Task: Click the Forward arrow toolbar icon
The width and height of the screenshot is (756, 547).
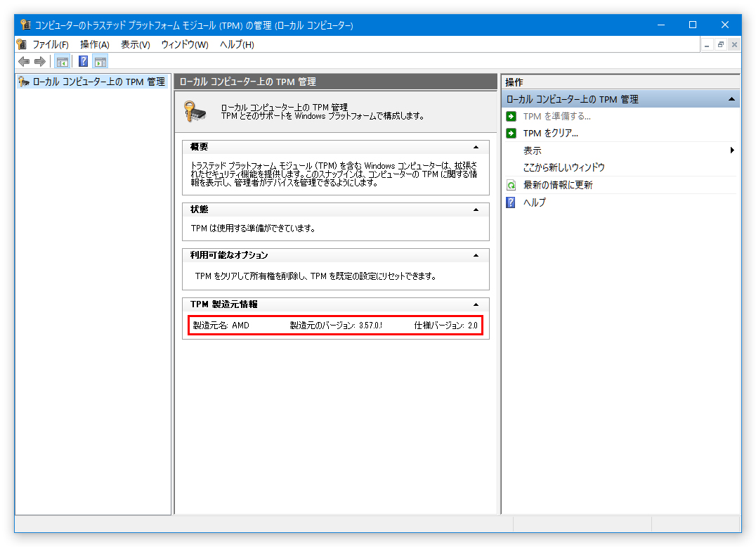Action: click(40, 61)
